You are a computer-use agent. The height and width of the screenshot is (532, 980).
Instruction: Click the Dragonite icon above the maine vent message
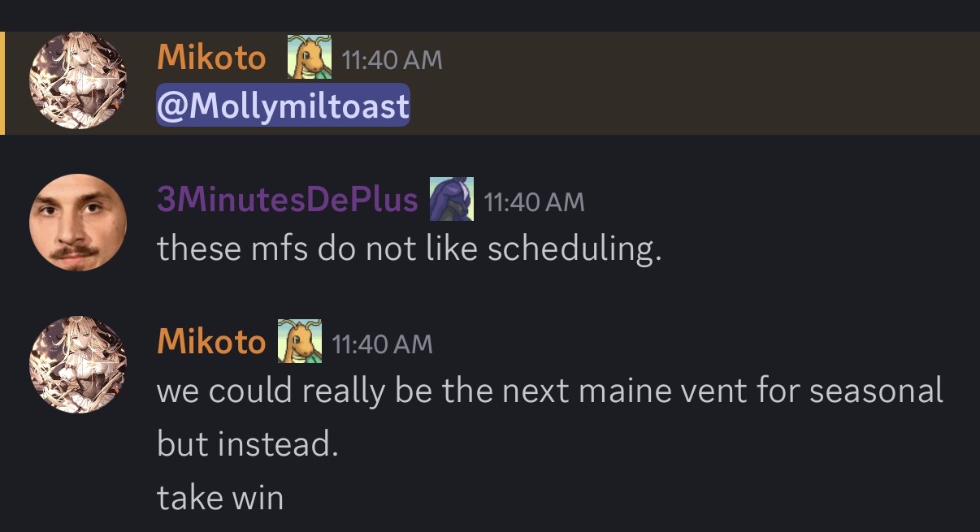(299, 341)
